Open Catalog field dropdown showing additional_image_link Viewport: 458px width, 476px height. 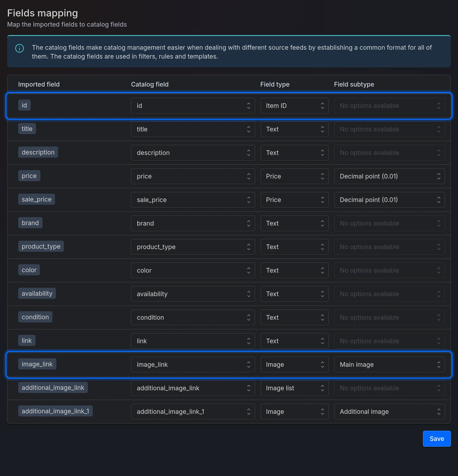(193, 388)
